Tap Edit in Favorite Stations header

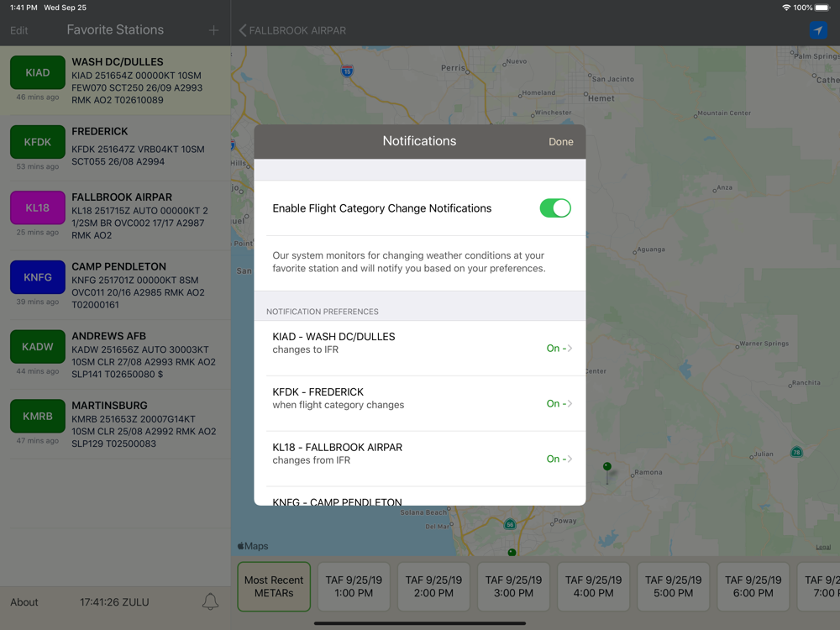(x=18, y=30)
